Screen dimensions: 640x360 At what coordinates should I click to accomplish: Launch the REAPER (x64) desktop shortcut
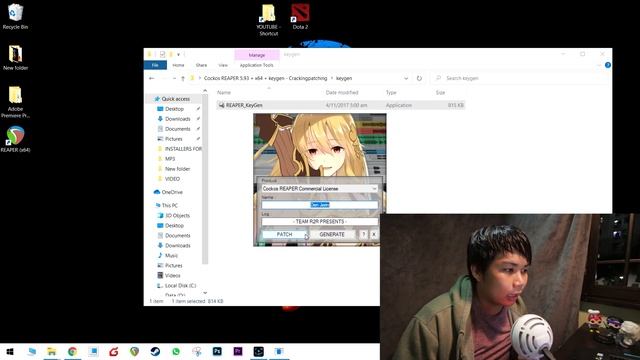point(15,139)
